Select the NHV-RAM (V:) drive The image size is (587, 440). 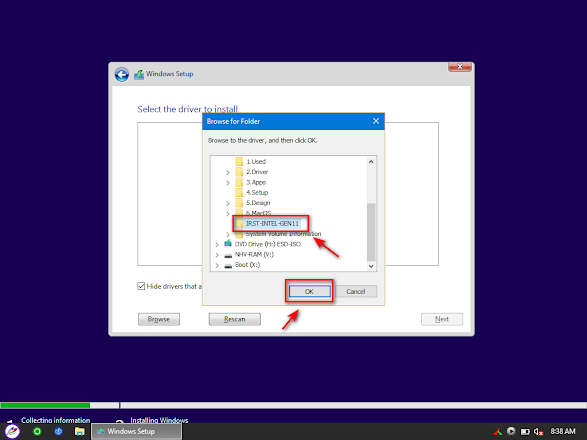[254, 254]
